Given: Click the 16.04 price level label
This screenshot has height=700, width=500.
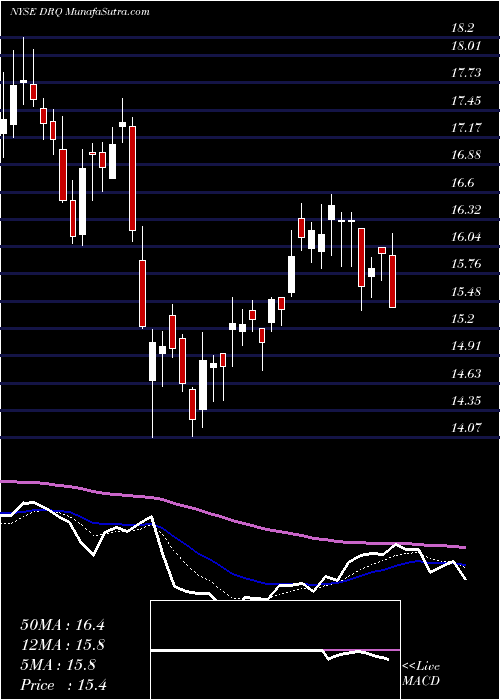Looking at the screenshot, I should 467,237.
